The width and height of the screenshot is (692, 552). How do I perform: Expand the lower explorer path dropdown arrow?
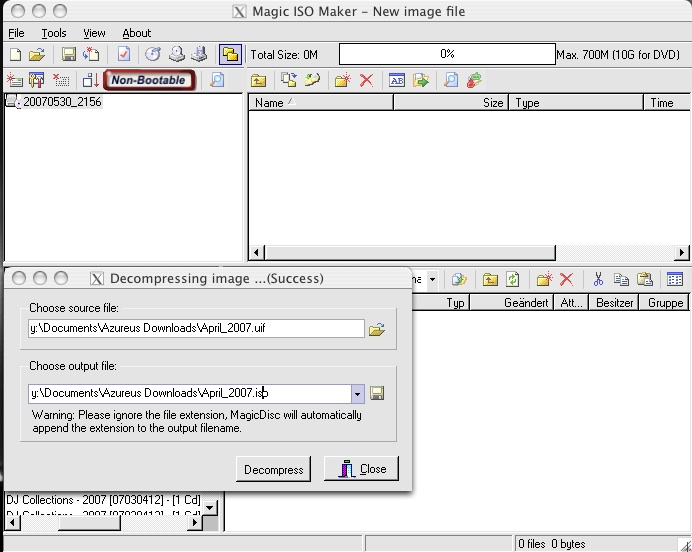coord(432,279)
